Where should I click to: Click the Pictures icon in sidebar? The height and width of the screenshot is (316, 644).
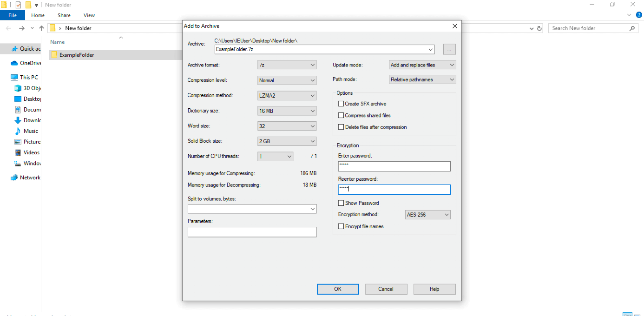[x=18, y=141]
